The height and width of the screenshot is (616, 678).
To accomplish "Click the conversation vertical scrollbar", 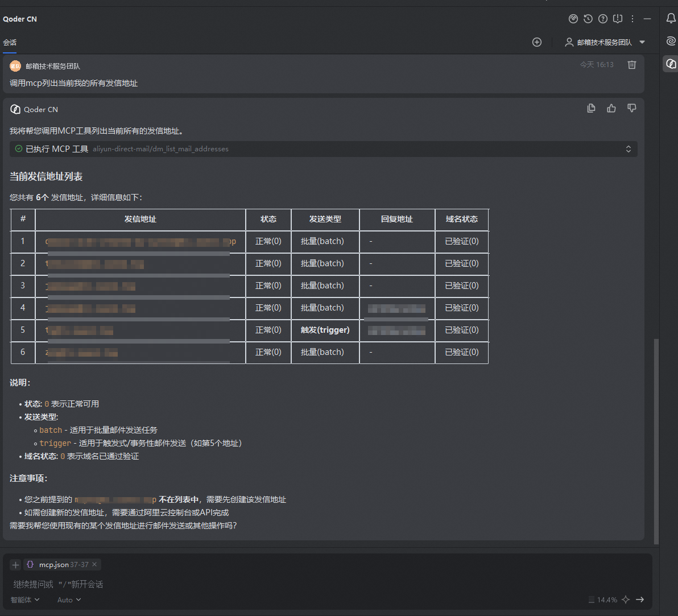I will pos(656,441).
